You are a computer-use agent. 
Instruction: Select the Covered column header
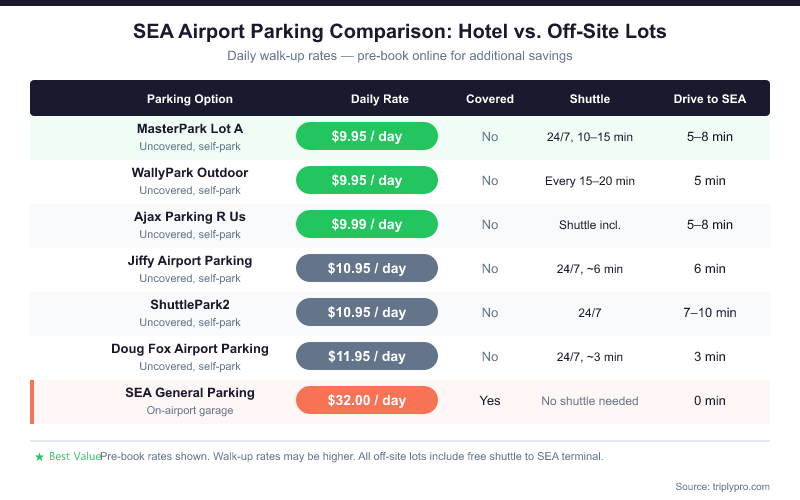pyautogui.click(x=490, y=99)
